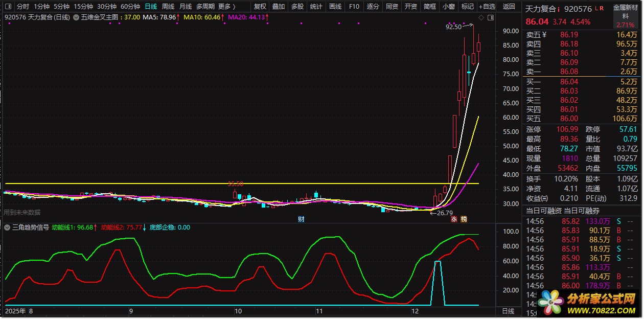Screen dimensions: 644x319
Task: Select the 60分钟 period tab
Action: click(x=130, y=7)
